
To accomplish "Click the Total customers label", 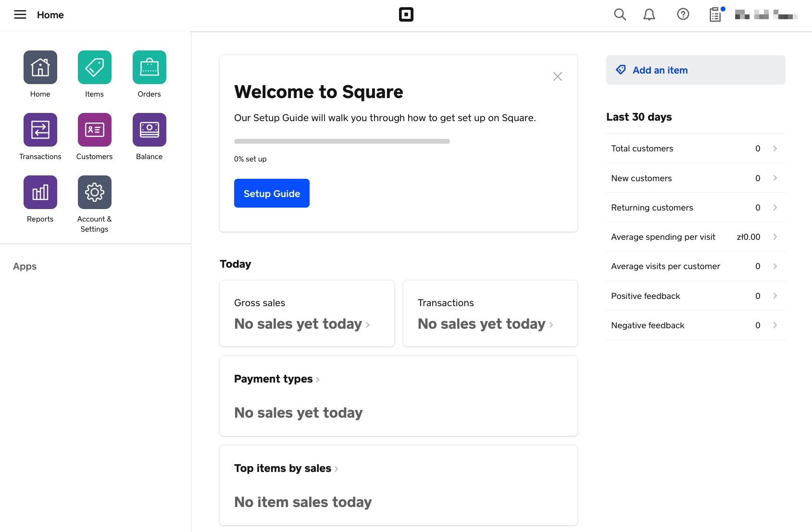I will [642, 148].
